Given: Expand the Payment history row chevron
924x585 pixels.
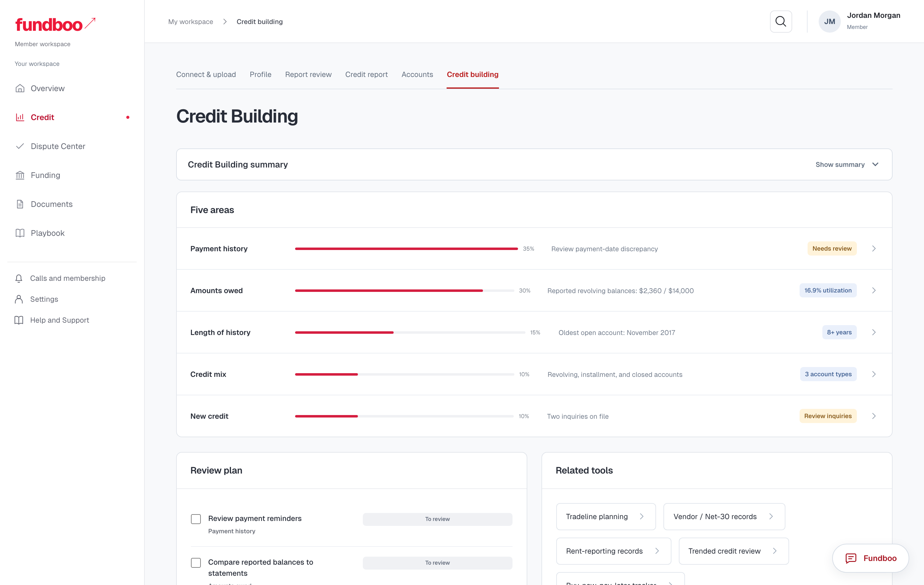Looking at the screenshot, I should coord(874,248).
